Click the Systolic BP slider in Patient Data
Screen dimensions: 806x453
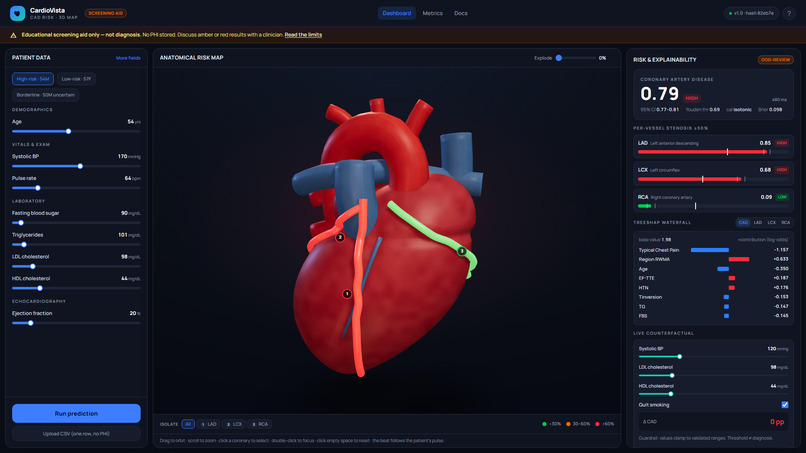click(76, 166)
